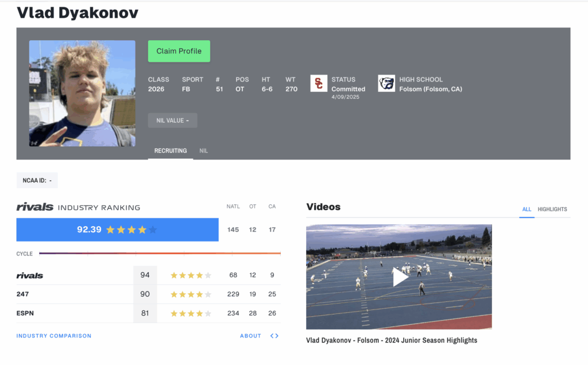Click the ESPN row star rating
The height and width of the screenshot is (365, 588).
coord(191,313)
